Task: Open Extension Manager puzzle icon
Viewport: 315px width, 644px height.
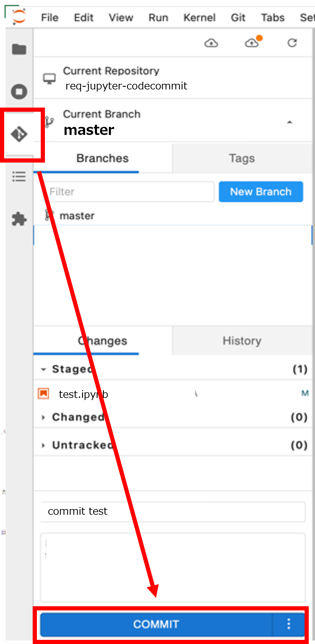Action: click(19, 219)
